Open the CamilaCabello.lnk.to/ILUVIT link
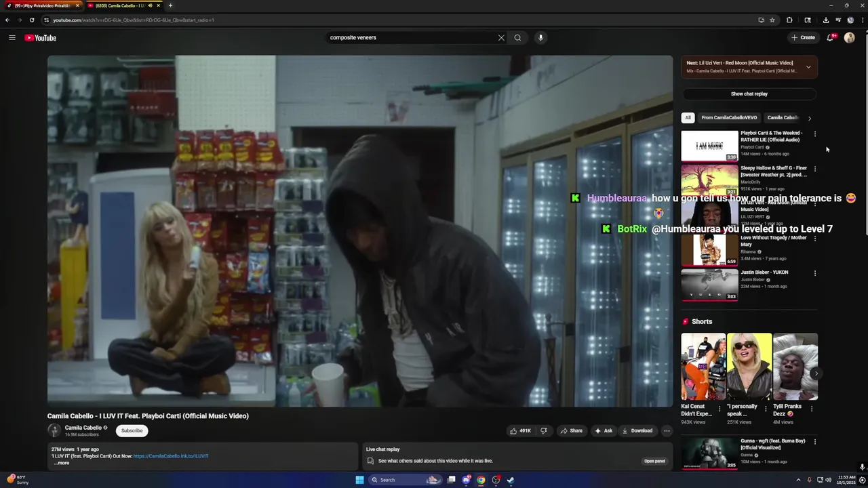868x488 pixels. tap(171, 456)
